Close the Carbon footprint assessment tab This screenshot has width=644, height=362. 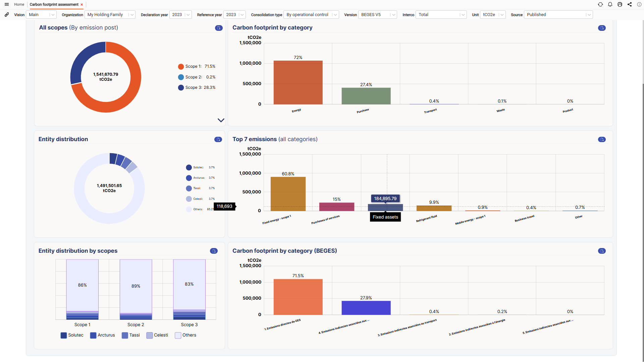(82, 5)
